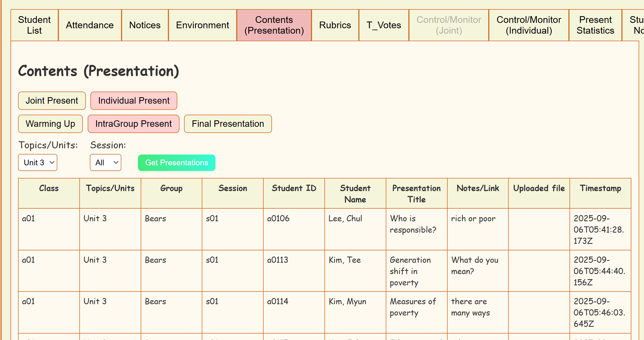644x340 pixels.
Task: Go to the Environment tab
Action: click(202, 25)
